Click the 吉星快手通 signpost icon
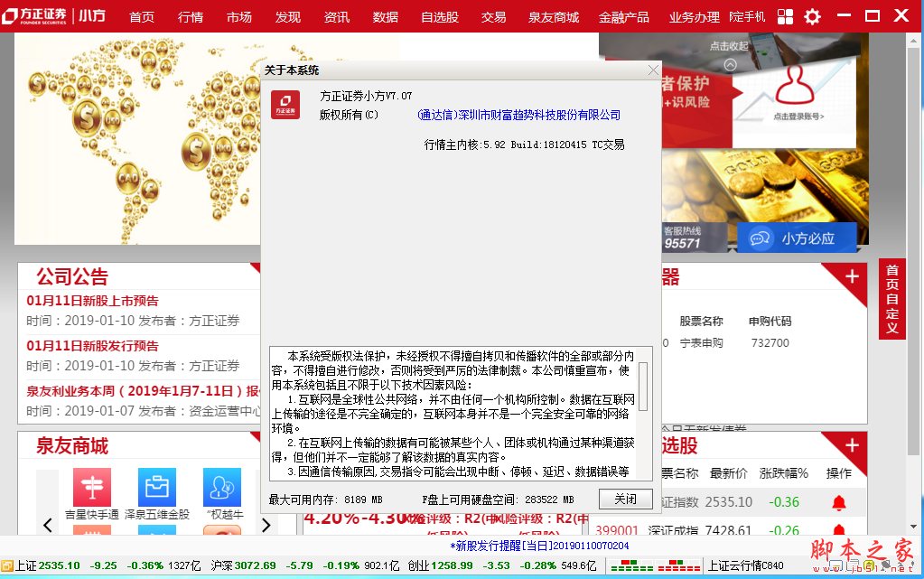The image size is (924, 579). coord(92,487)
